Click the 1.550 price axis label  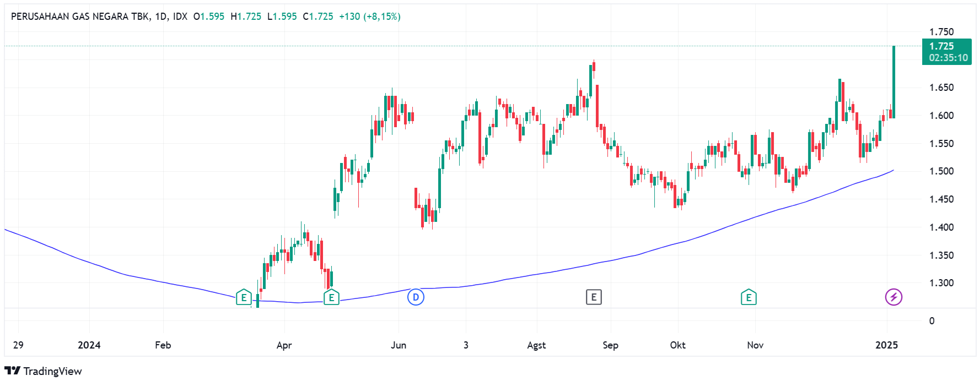tap(941, 144)
